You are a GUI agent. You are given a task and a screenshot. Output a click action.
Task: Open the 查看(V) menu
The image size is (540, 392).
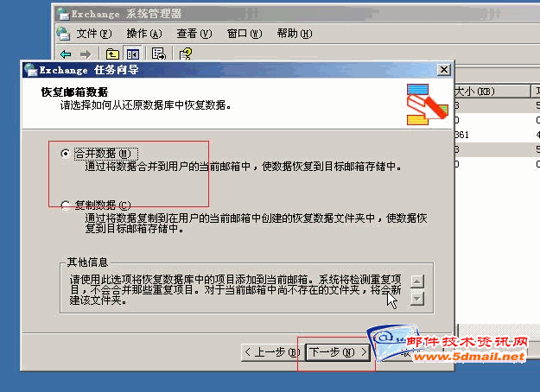pyautogui.click(x=194, y=34)
